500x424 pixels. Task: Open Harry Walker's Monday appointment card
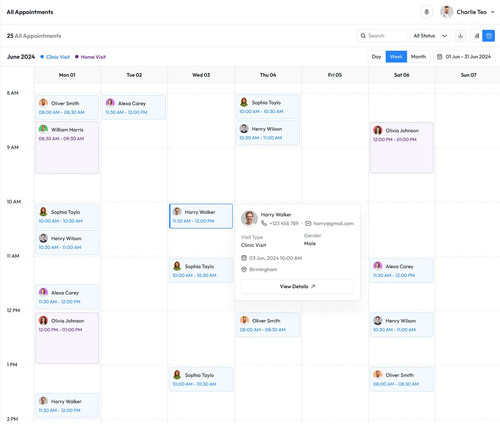click(x=67, y=405)
